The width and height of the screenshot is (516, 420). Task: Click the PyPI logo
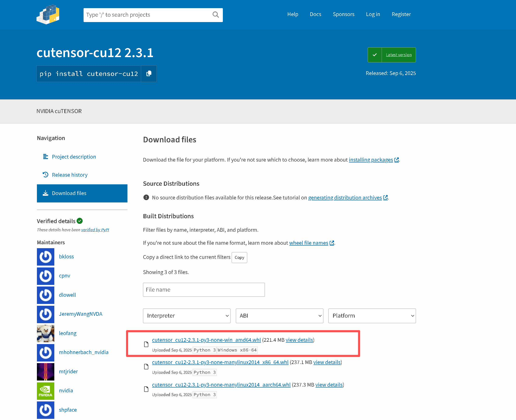48,15
